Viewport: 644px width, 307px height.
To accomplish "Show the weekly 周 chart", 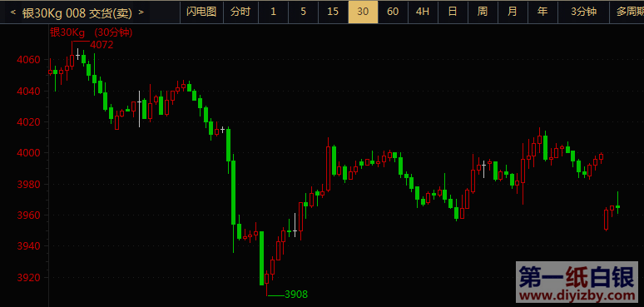I will (483, 12).
